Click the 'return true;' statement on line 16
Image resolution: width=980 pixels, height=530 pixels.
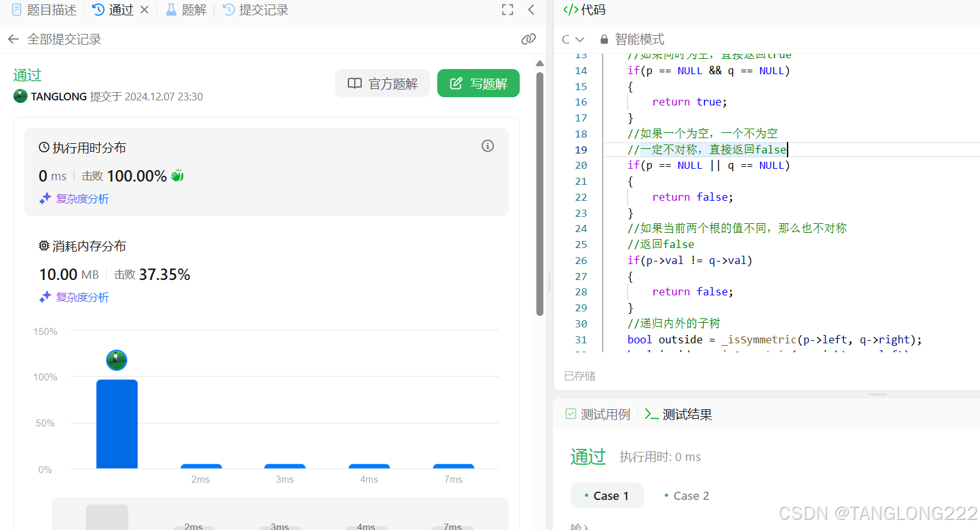click(690, 102)
